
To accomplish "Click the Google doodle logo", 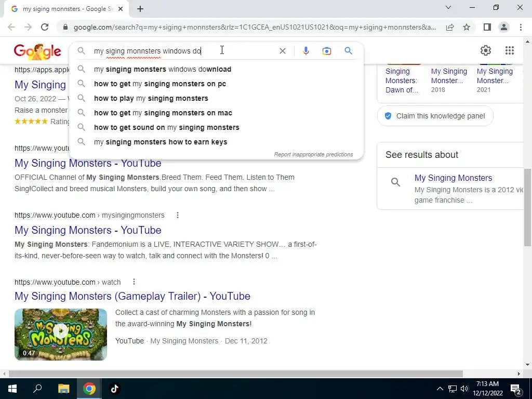I will click(37, 51).
